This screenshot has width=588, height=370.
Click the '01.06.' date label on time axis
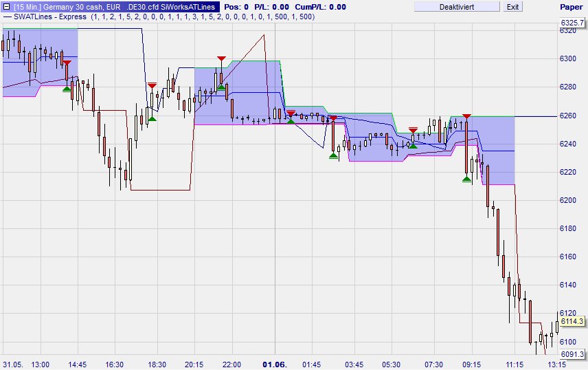(275, 364)
